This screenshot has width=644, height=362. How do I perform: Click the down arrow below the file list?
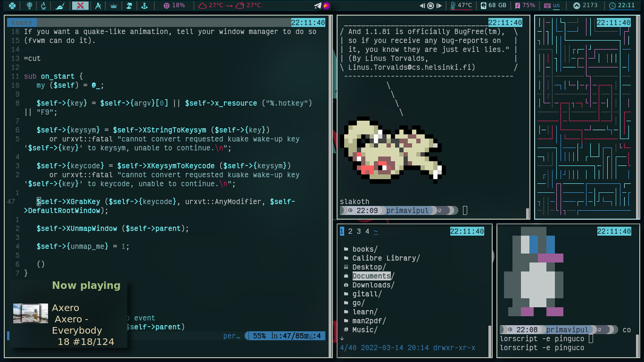point(342,338)
